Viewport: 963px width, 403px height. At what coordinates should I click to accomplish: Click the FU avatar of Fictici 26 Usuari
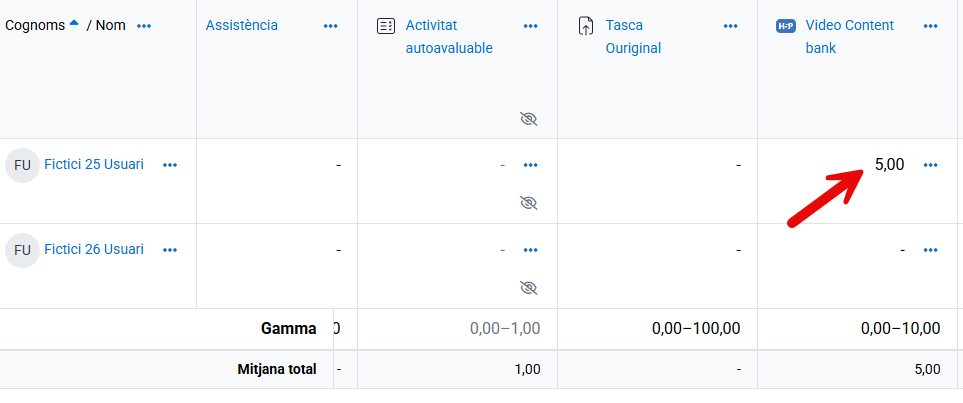(22, 249)
